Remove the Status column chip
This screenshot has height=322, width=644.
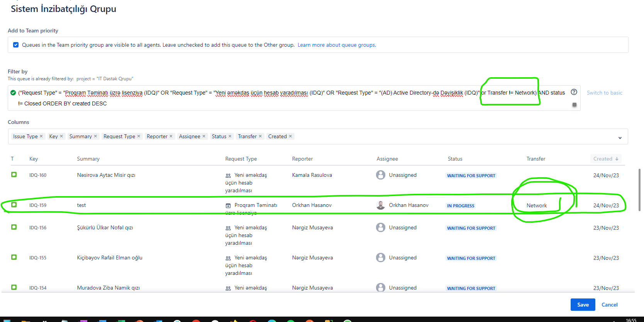pos(230,136)
